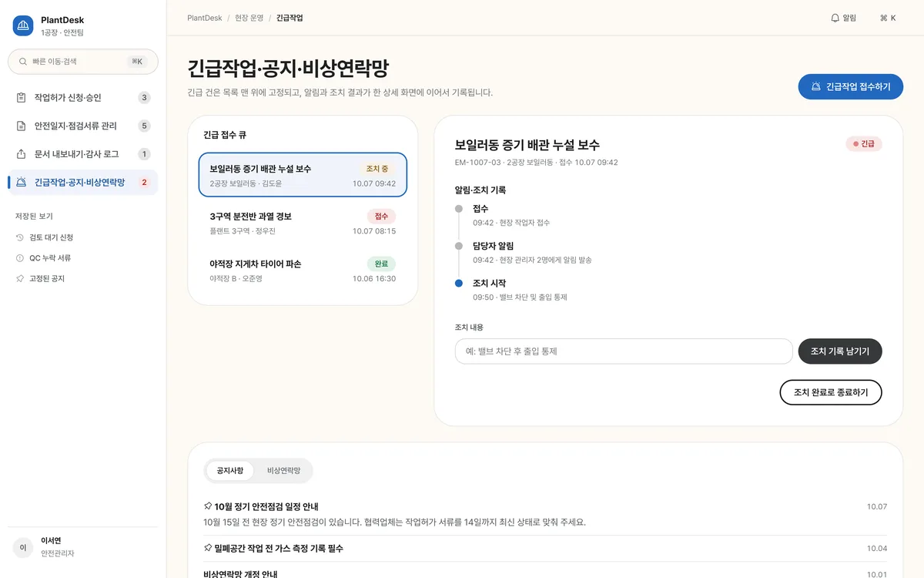924x578 pixels.
Task: Open notice 밀폐공간 작업 전 가스 측정 기록 필수
Action: point(545,548)
